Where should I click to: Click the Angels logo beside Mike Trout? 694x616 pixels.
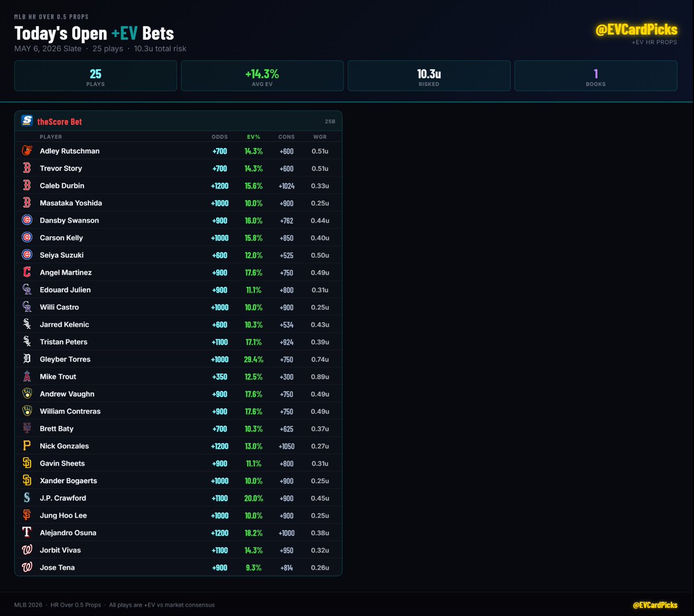pyautogui.click(x=27, y=376)
